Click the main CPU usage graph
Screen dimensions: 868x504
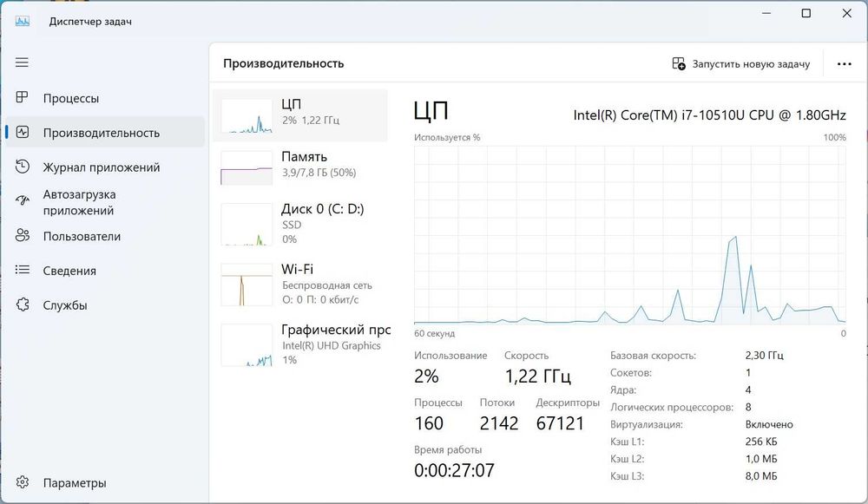630,235
